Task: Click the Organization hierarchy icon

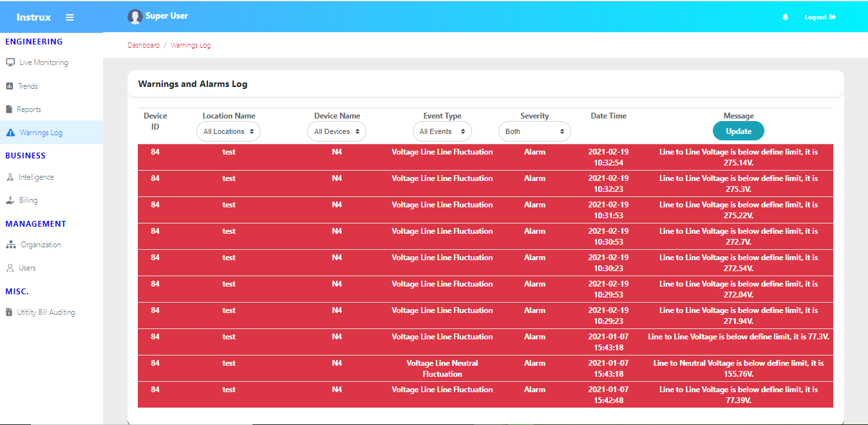Action: 10,245
